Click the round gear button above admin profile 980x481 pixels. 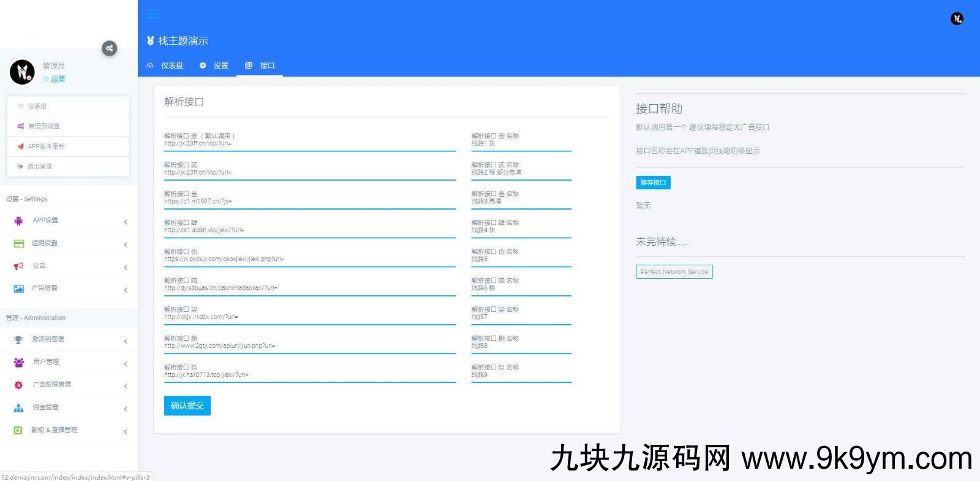pos(109,48)
